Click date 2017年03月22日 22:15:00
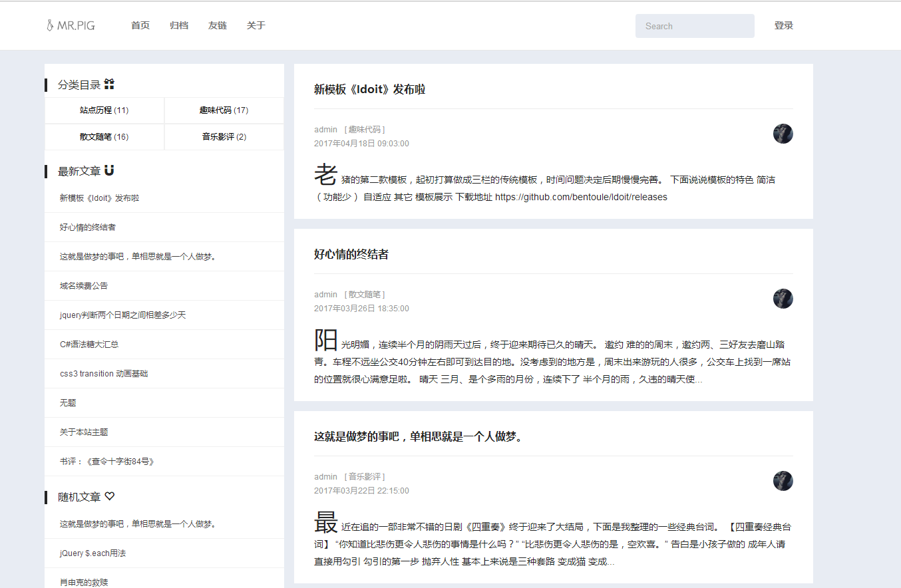Viewport: 901px width, 588px height. click(x=361, y=491)
